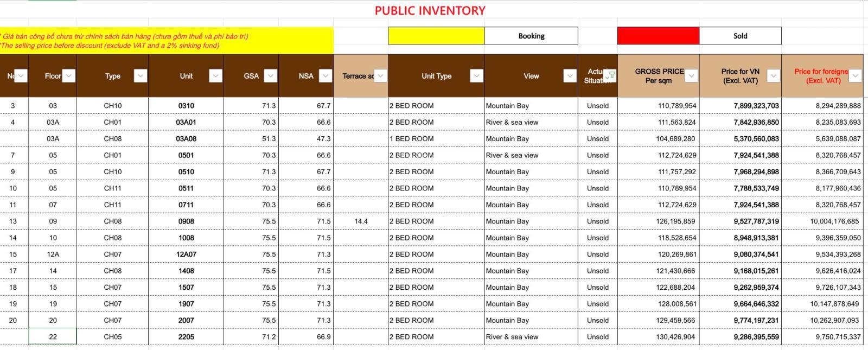Select unit cell 1507

pos(186,288)
